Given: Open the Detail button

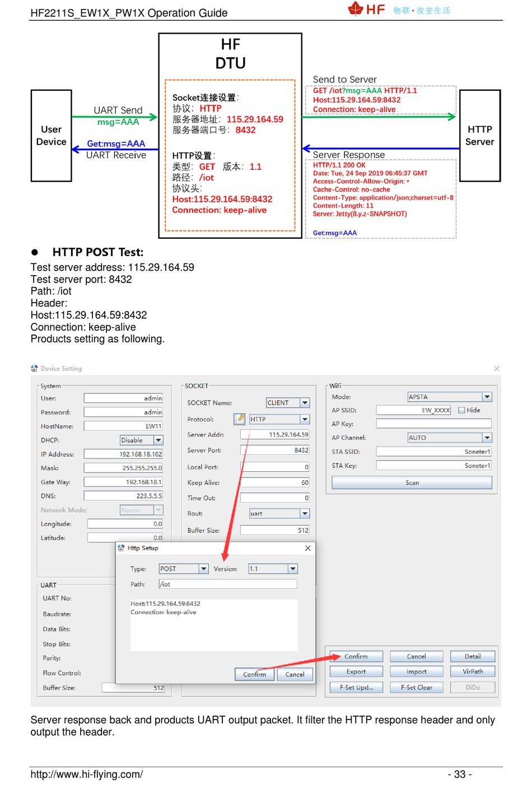Looking at the screenshot, I should click(x=473, y=656).
